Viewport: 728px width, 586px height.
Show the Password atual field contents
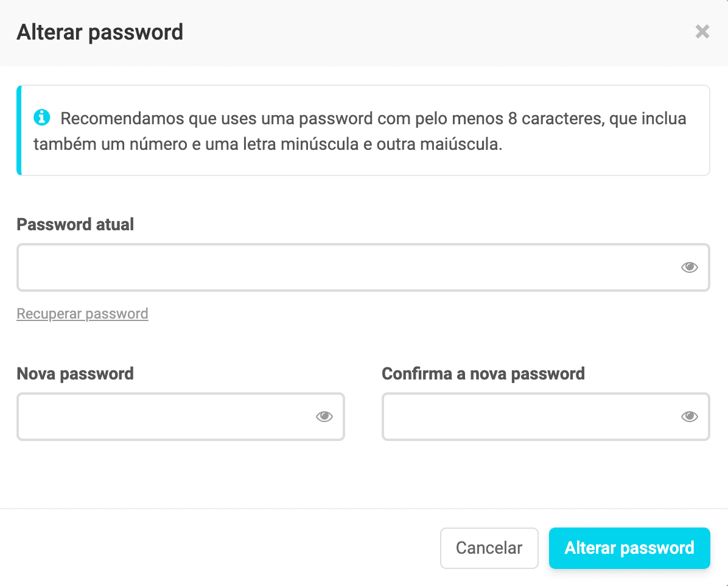tap(689, 267)
